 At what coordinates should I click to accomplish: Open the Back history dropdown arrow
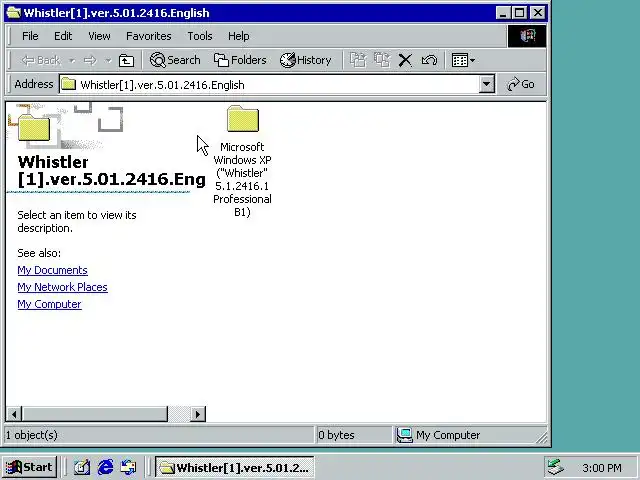click(71, 60)
